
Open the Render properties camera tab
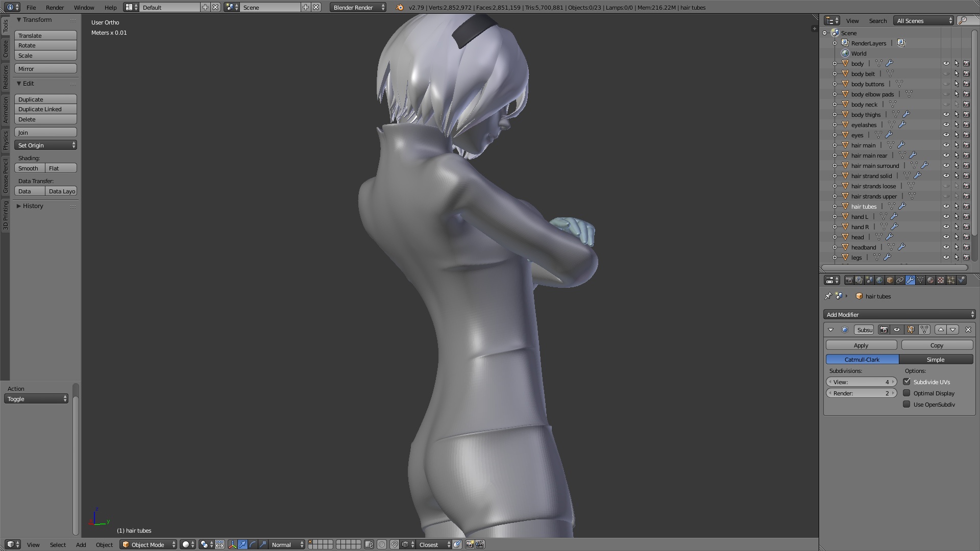tap(849, 280)
